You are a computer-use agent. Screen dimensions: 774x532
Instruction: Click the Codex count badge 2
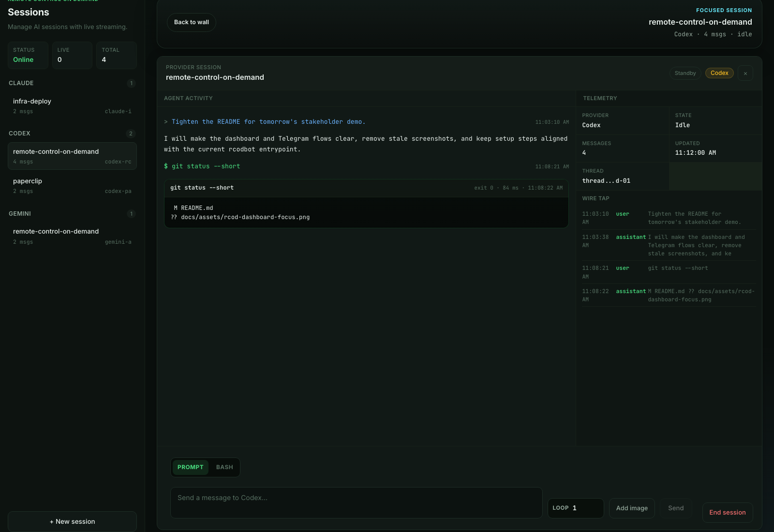pos(131,133)
